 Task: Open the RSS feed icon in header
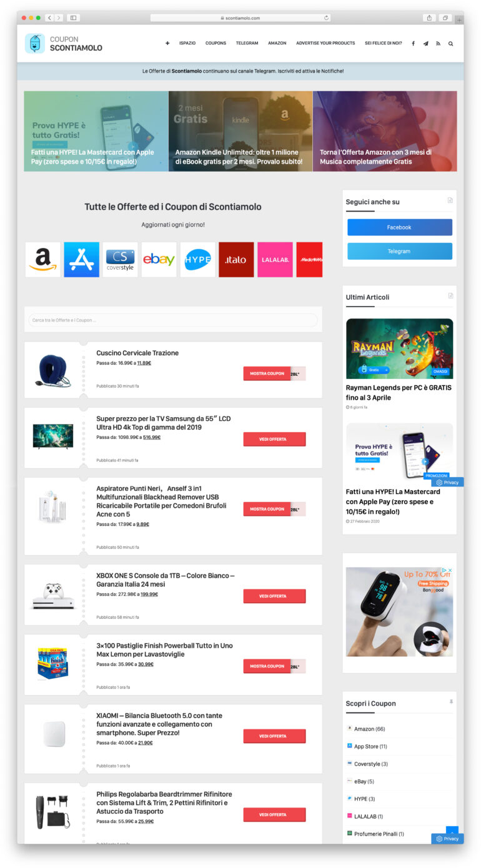[x=438, y=44]
